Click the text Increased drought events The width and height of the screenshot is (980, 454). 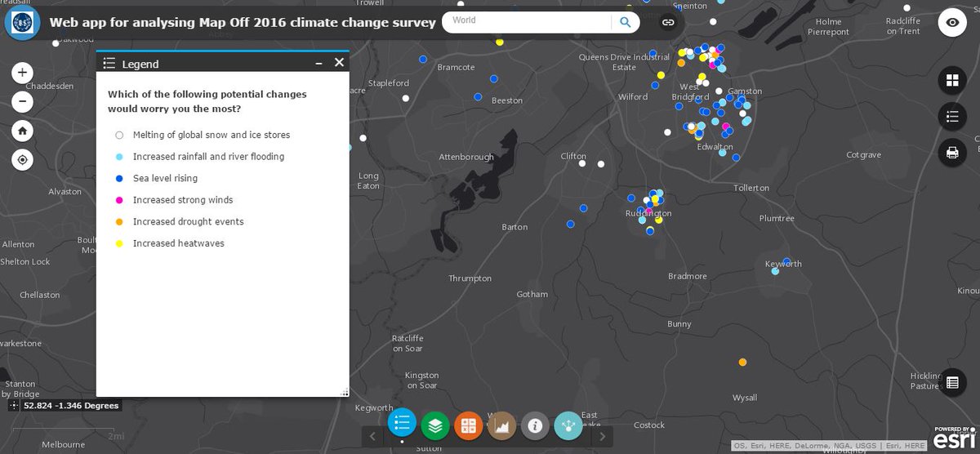(189, 221)
